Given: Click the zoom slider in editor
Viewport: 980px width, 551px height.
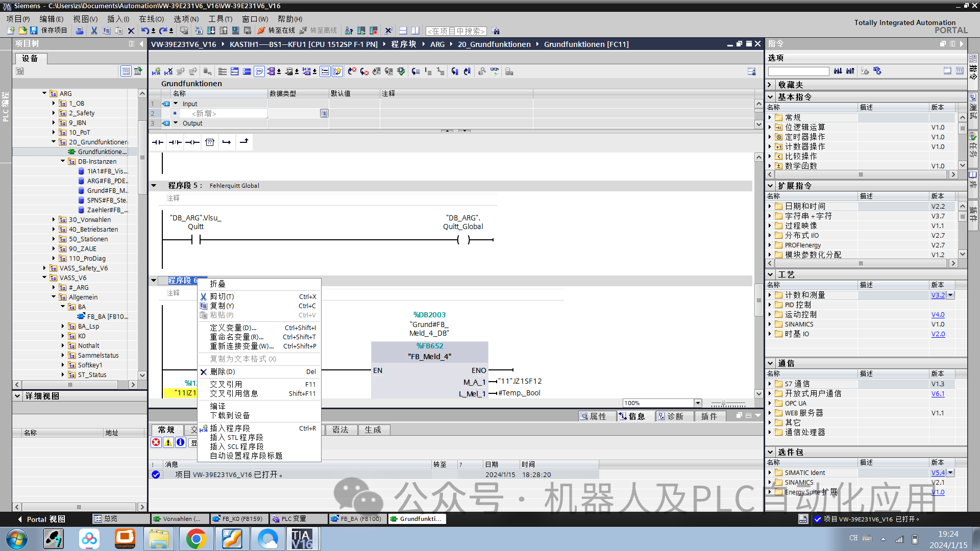Looking at the screenshot, I should 723,403.
